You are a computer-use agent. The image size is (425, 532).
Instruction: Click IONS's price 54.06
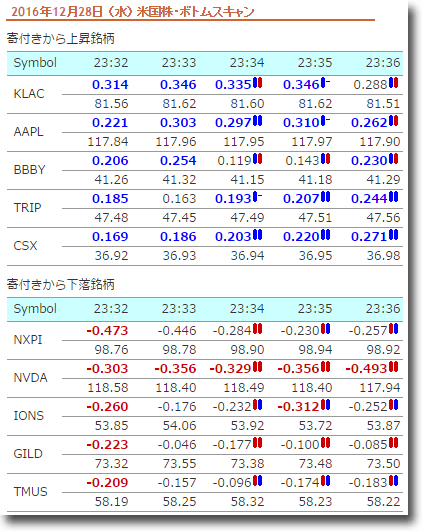(x=179, y=425)
